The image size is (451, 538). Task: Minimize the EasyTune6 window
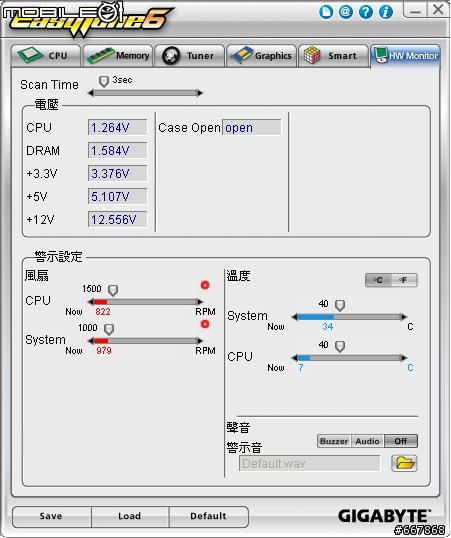(415, 10)
